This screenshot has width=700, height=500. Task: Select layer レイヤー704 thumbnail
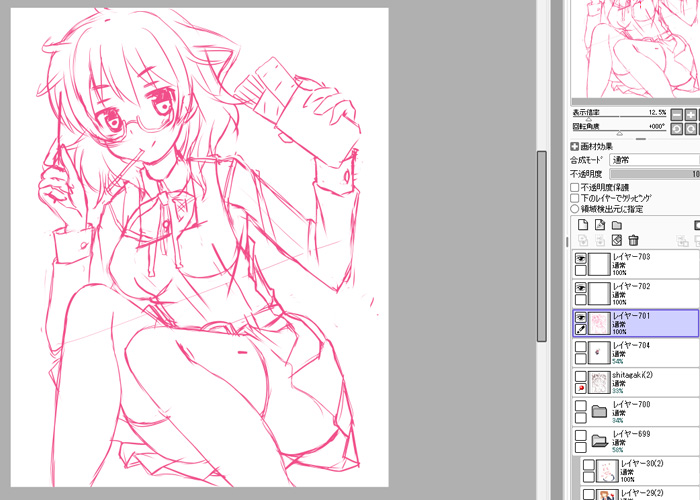coord(599,353)
